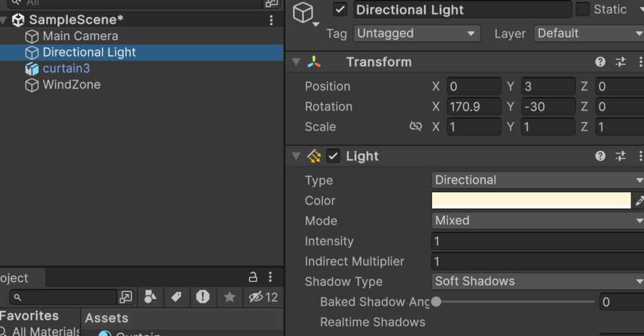The width and height of the screenshot is (644, 336).
Task: Select curtain3 in the Hierarchy
Action: [x=65, y=68]
